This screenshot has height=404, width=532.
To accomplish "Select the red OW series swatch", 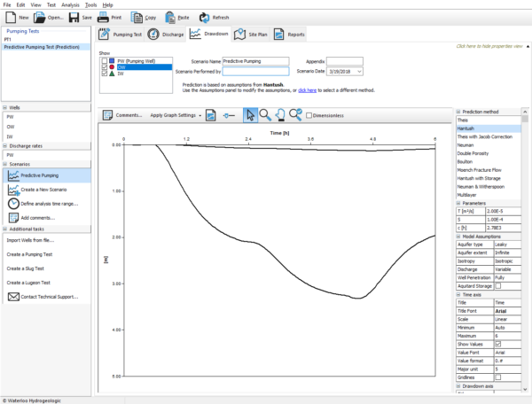I will (111, 67).
